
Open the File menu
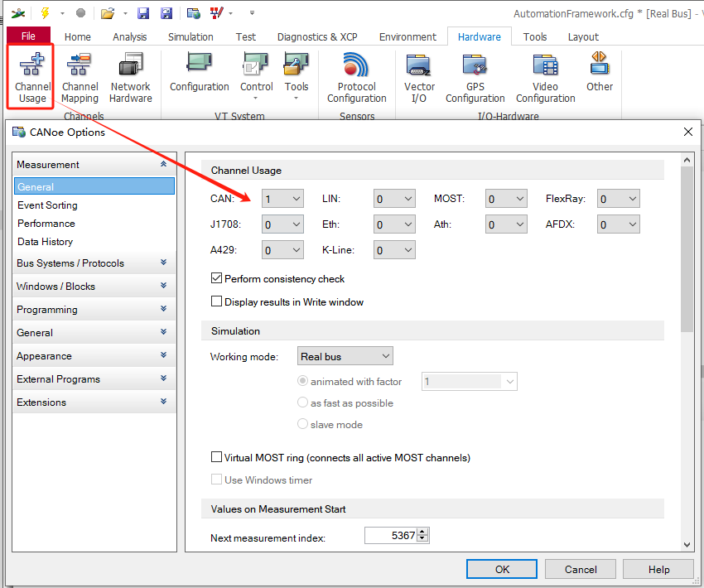coord(28,36)
